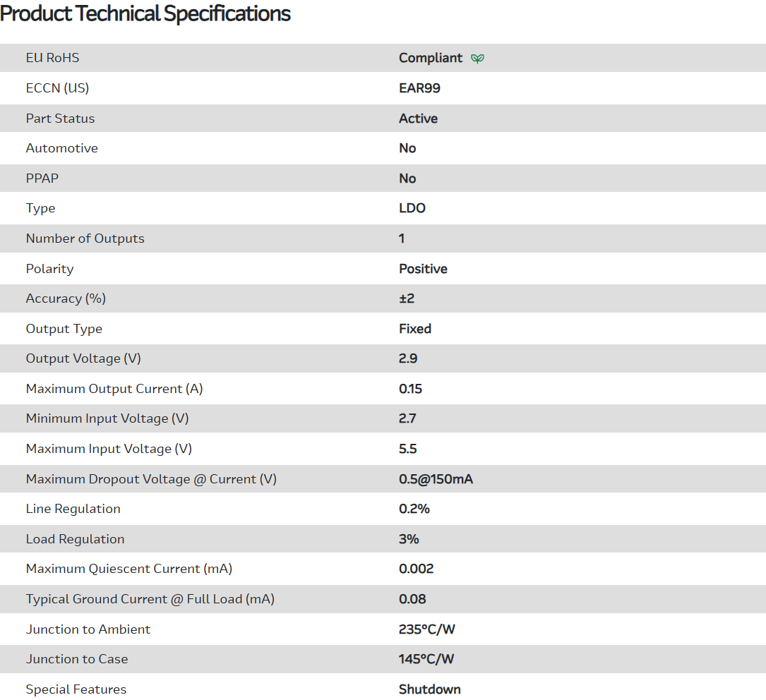Click the 235°C/W junction to ambient value

point(426,629)
